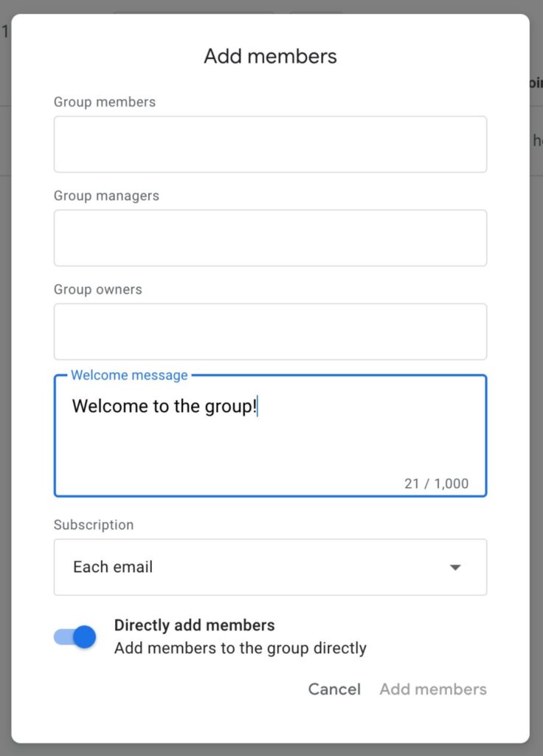Click the bold Directly add members label
Screen dimensions: 543x756
tap(194, 625)
